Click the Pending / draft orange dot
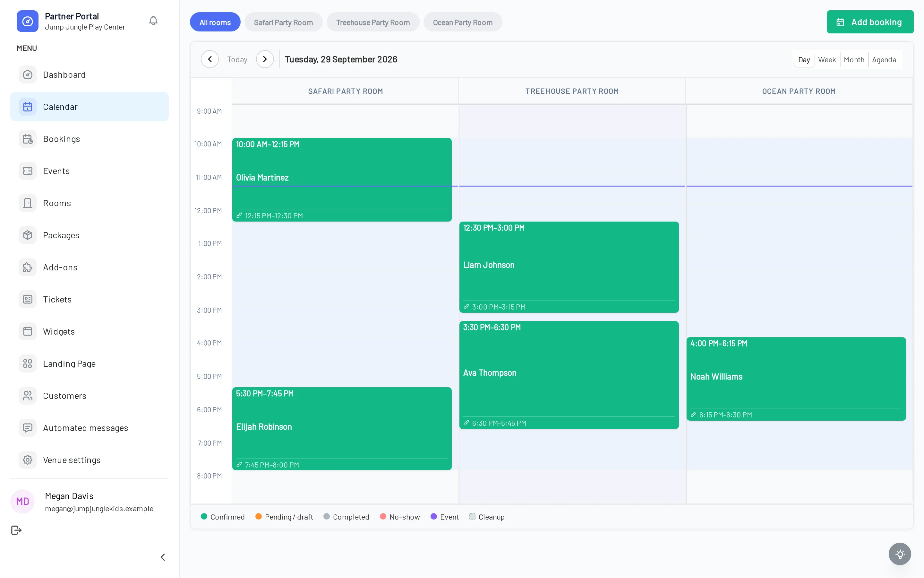Image resolution: width=924 pixels, height=578 pixels. pyautogui.click(x=259, y=516)
